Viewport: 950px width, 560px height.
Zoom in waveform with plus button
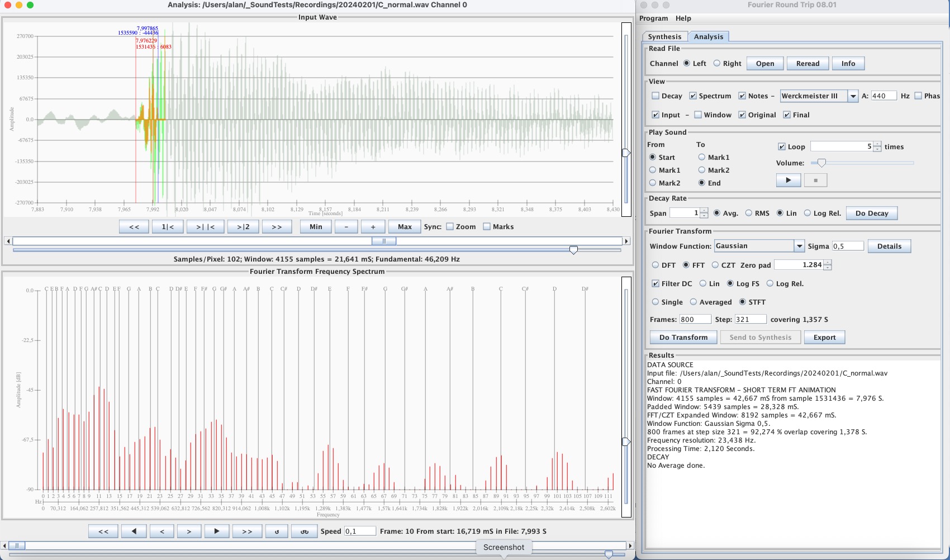pos(373,227)
